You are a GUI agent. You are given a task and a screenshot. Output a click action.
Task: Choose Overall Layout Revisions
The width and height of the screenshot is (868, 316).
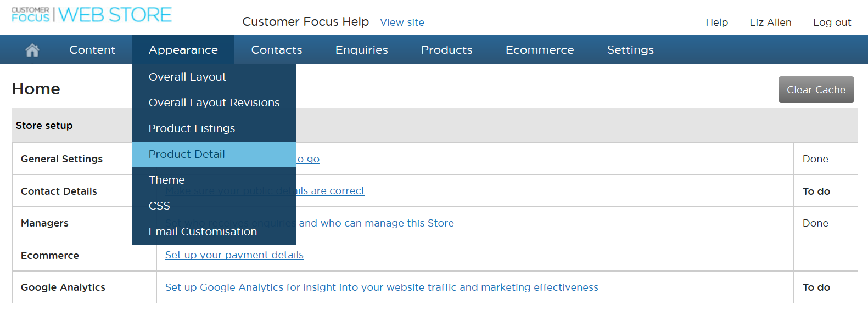[x=214, y=103]
